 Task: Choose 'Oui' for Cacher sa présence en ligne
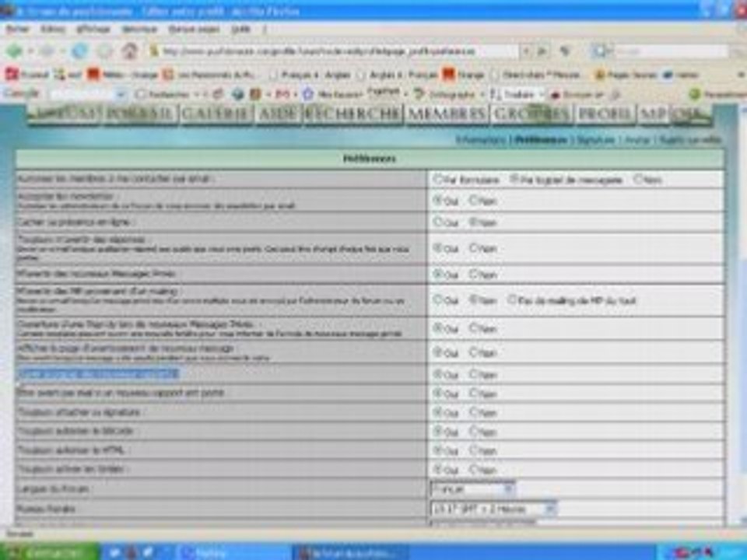point(437,222)
